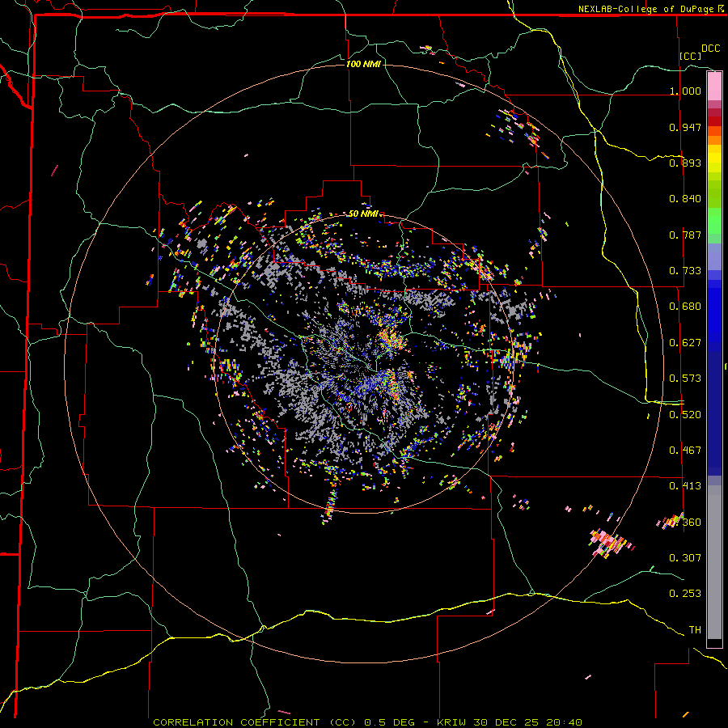
Task: Pick the gray lower segment of color scale
Action: tap(714, 562)
